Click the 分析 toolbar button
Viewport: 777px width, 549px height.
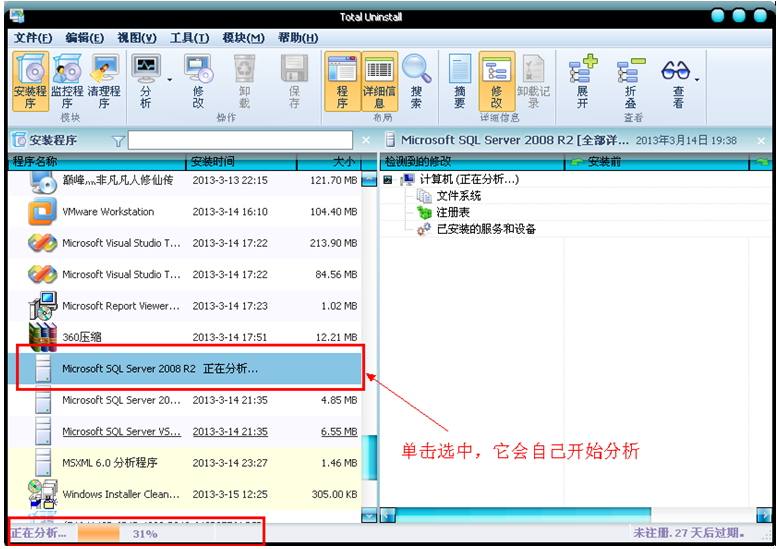(x=146, y=82)
